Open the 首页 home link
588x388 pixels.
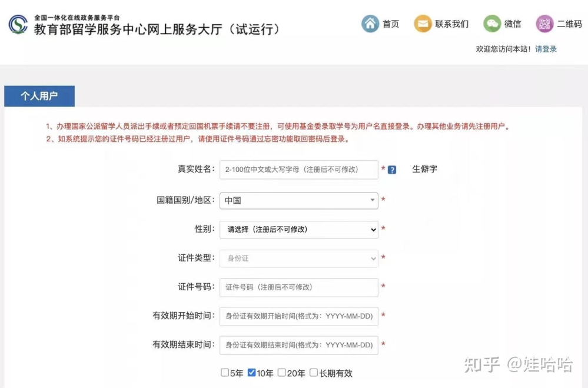(391, 24)
